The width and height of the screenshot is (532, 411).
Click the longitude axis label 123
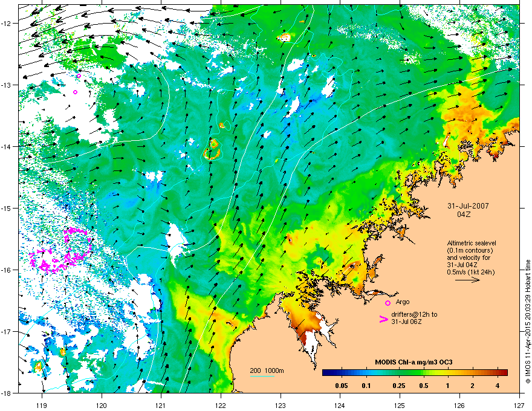coord(281,405)
